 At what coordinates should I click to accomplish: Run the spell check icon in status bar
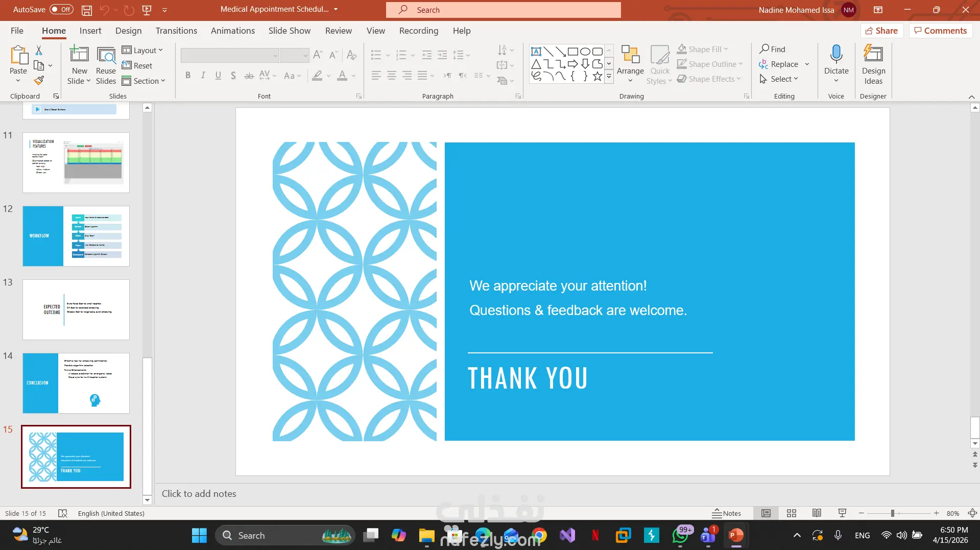point(63,513)
